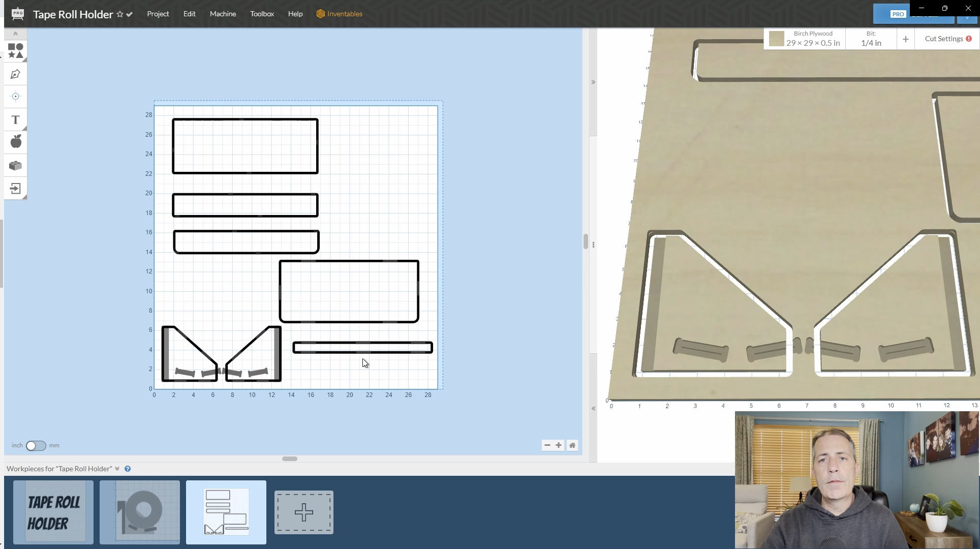Select the Shapes tool icon

15,51
